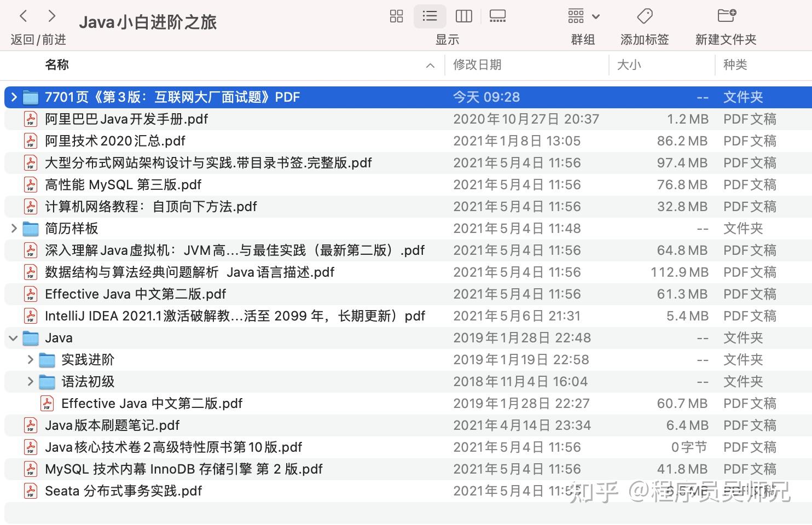
Task: Click the window title Java小白进阶之旅
Action: (x=148, y=22)
